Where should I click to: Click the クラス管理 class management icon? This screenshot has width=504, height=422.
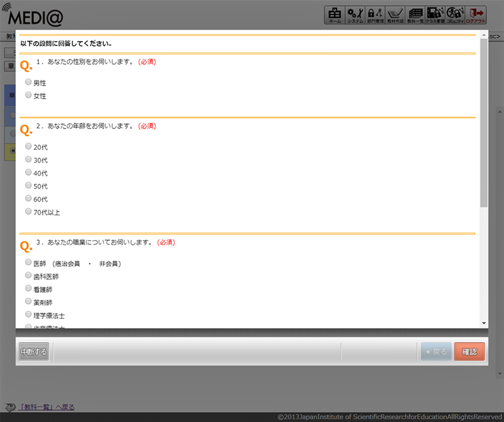(435, 15)
